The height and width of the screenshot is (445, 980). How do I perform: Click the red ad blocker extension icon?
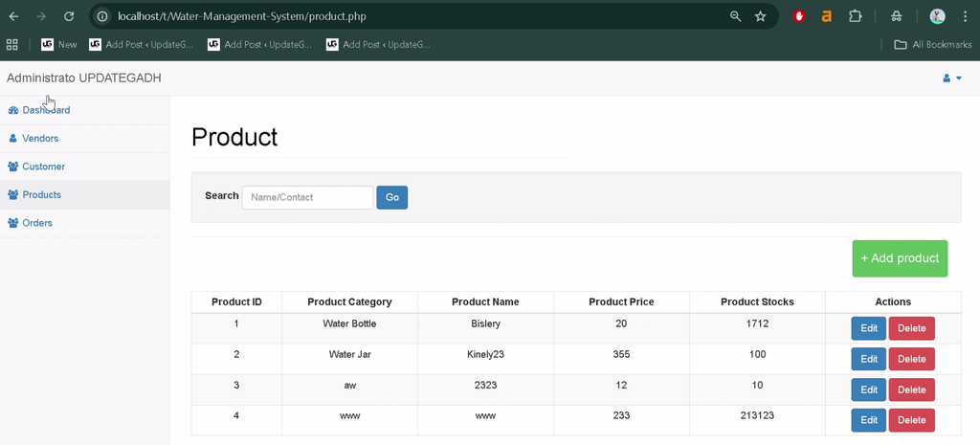(x=799, y=17)
